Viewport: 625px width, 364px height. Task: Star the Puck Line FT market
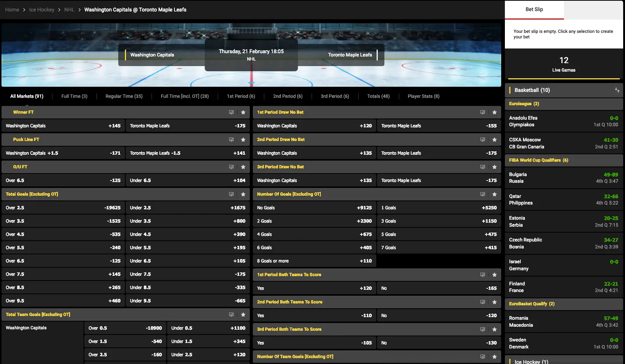pos(243,140)
